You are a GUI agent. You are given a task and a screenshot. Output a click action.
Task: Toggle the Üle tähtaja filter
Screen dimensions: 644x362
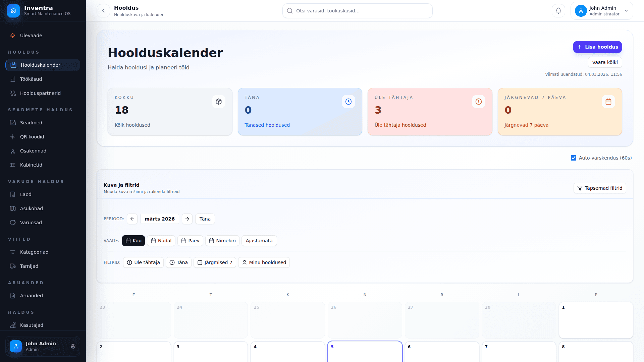143,262
